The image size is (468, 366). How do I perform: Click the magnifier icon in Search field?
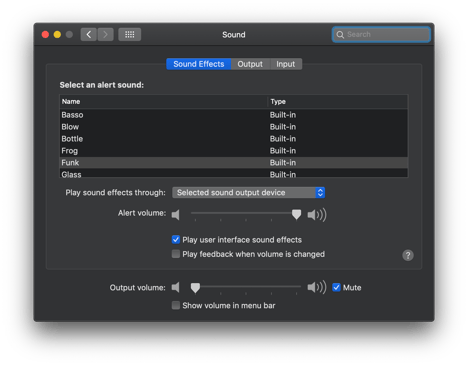click(x=340, y=35)
